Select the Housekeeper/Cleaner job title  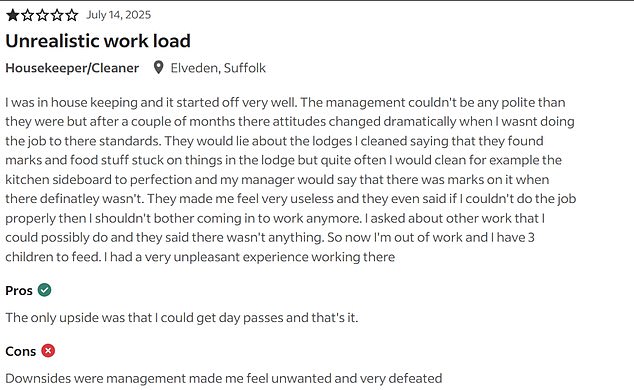pyautogui.click(x=72, y=68)
